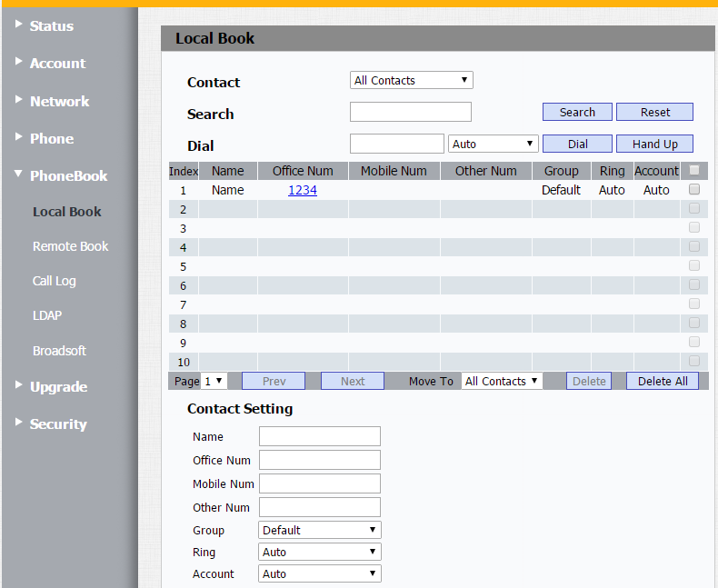Toggle the select-all checkbox in table header
718x588 pixels.
(694, 170)
